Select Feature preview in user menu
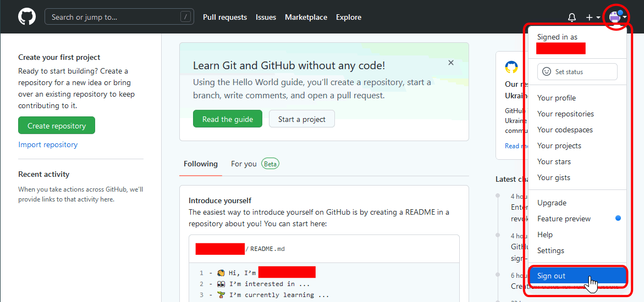 [577, 219]
